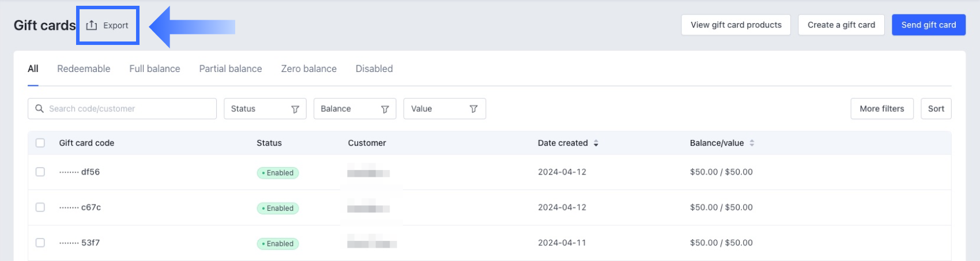Click the Status filter funnel icon
The height and width of the screenshot is (261, 980).
point(295,109)
